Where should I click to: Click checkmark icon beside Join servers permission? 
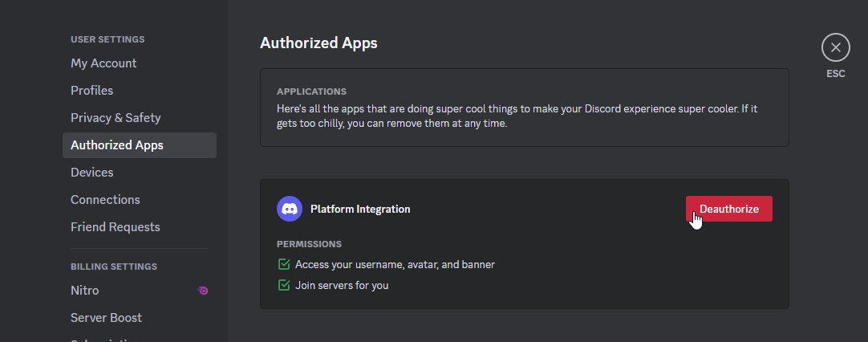pyautogui.click(x=284, y=285)
